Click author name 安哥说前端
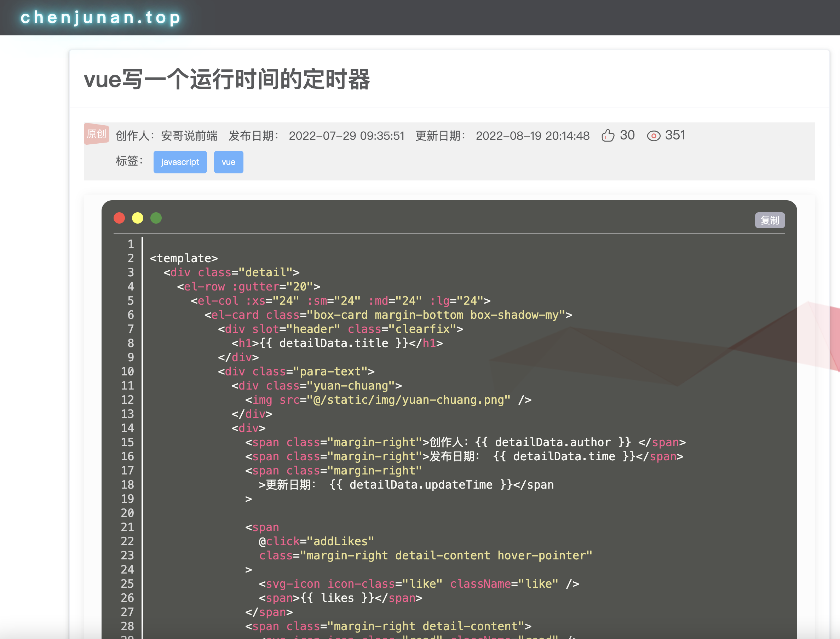The width and height of the screenshot is (840, 639). tap(189, 136)
